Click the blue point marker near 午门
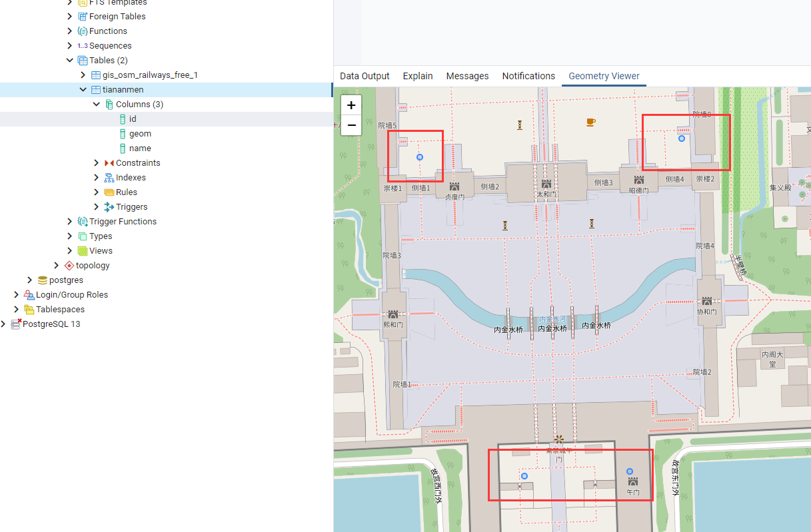Image resolution: width=811 pixels, height=532 pixels. (630, 471)
